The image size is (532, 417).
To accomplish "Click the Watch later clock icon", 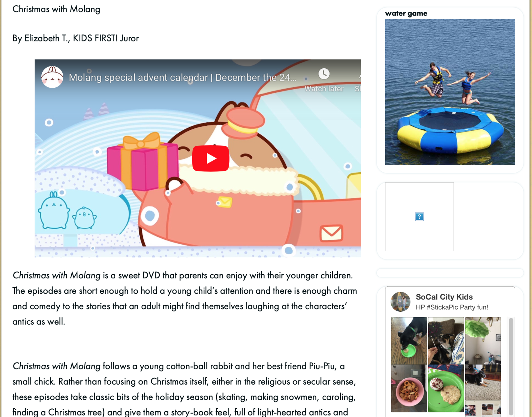I will point(324,74).
